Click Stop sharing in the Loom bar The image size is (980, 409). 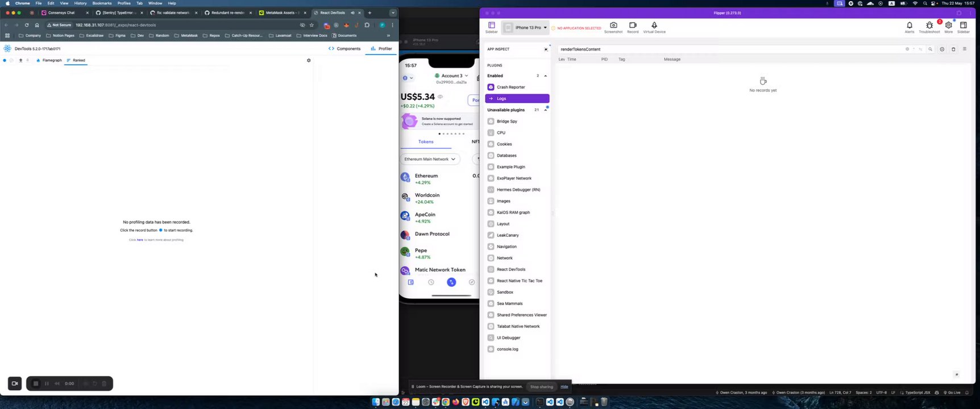click(541, 387)
